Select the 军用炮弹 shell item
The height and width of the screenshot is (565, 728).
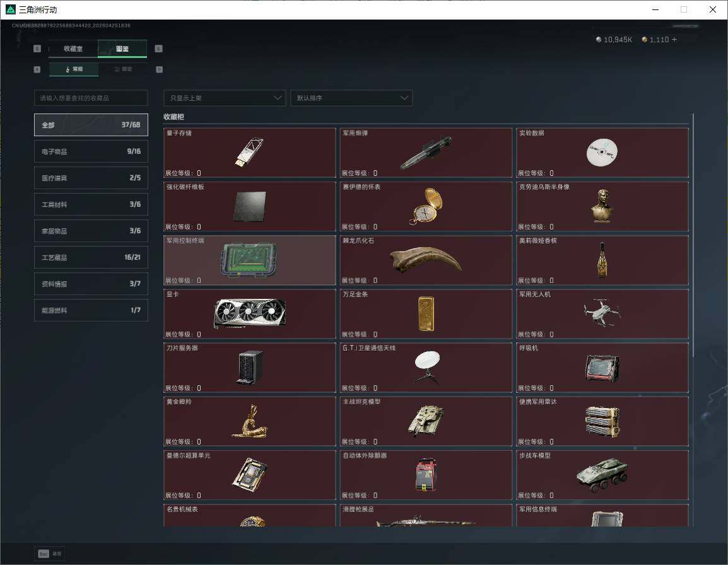[x=426, y=153]
